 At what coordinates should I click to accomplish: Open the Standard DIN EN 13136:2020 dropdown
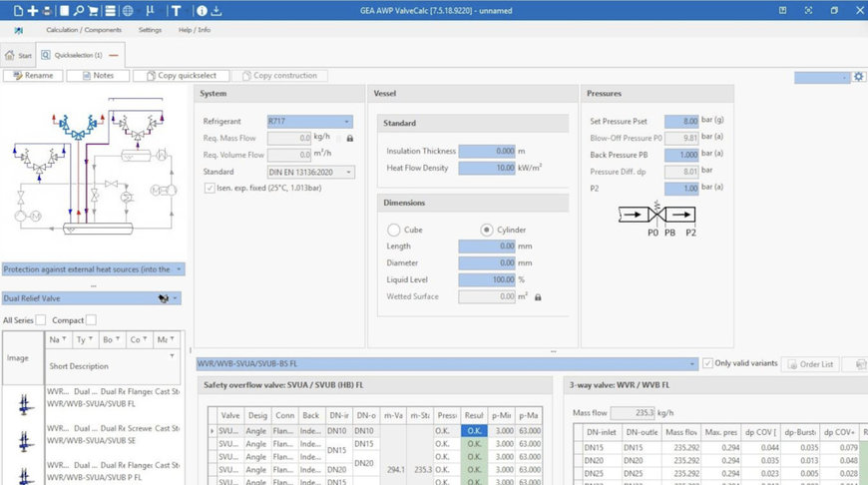pyautogui.click(x=310, y=173)
